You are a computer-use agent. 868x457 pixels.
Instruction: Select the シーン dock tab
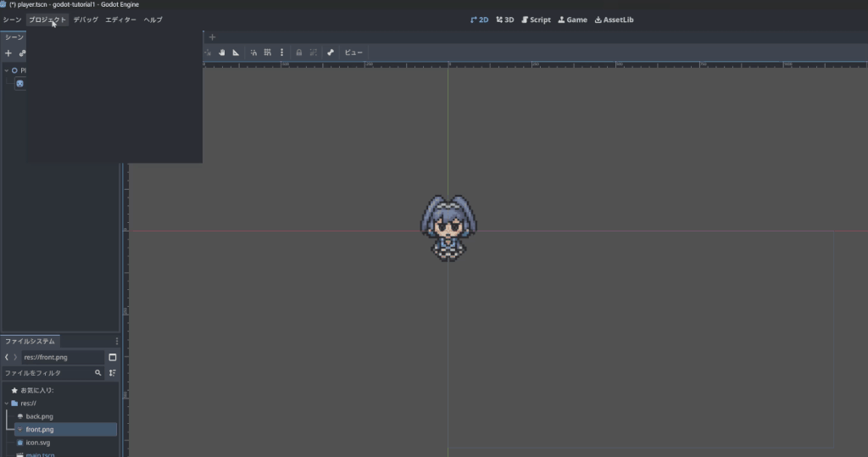point(14,37)
